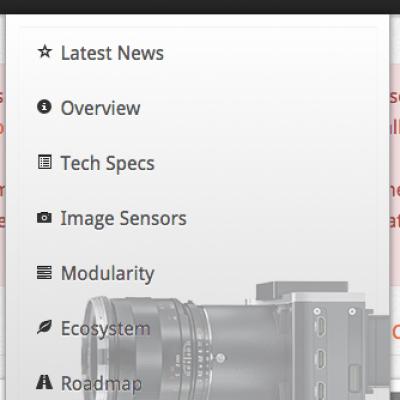This screenshot has height=400, width=400.
Task: Click the road icon beside Roadmap
Action: coord(44,382)
